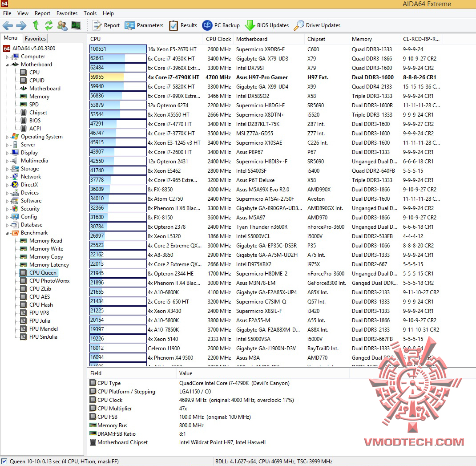Viewport: 476px width, 466px height.
Task: Click the Refresh icon in toolbar
Action: click(x=48, y=25)
